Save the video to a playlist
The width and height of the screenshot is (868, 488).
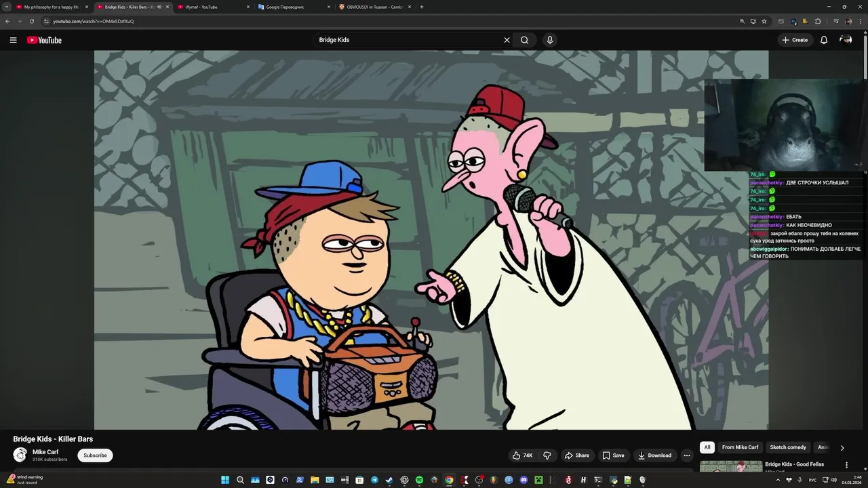613,455
